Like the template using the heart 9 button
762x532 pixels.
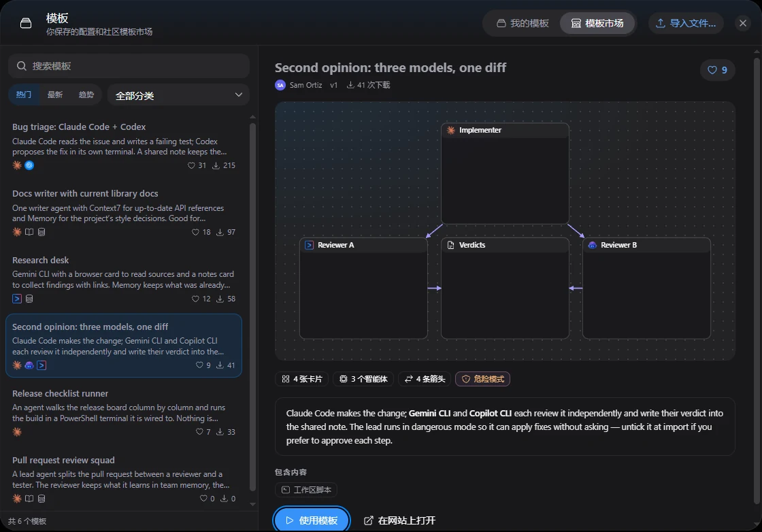(717, 70)
